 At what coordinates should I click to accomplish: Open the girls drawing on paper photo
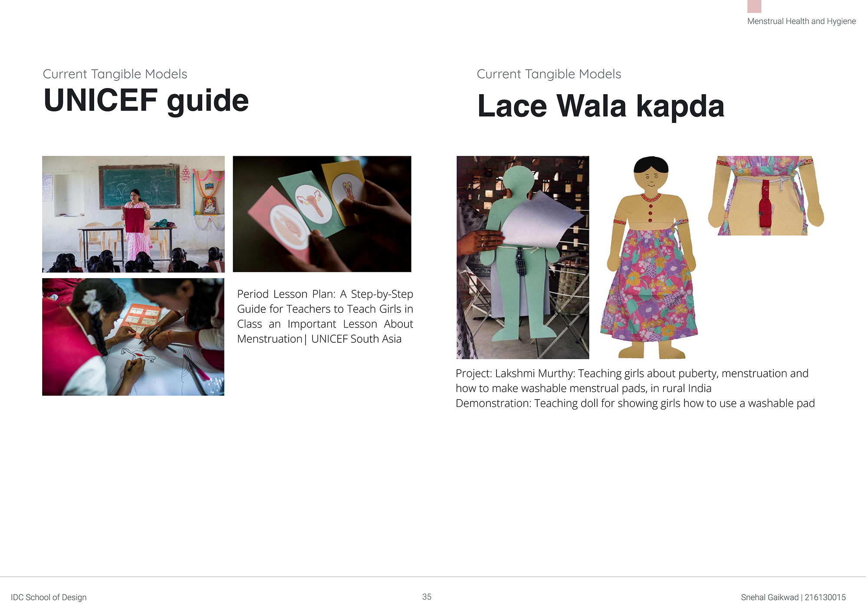[133, 337]
